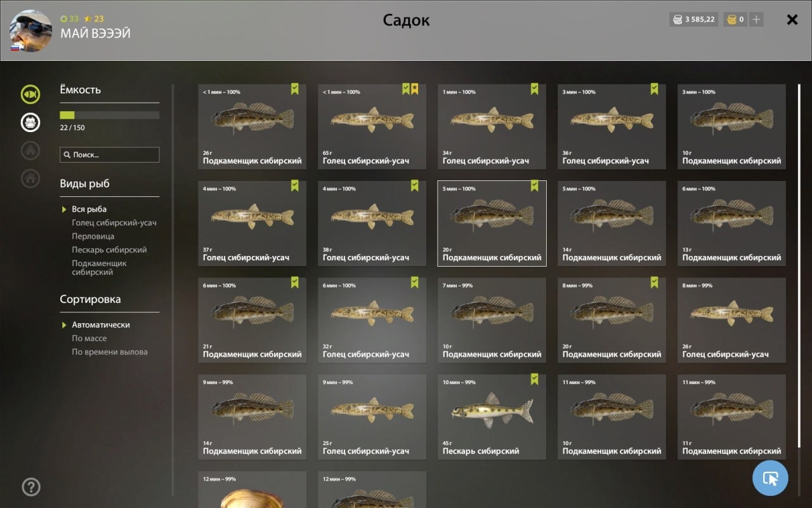Select sort option По массе

(x=89, y=338)
